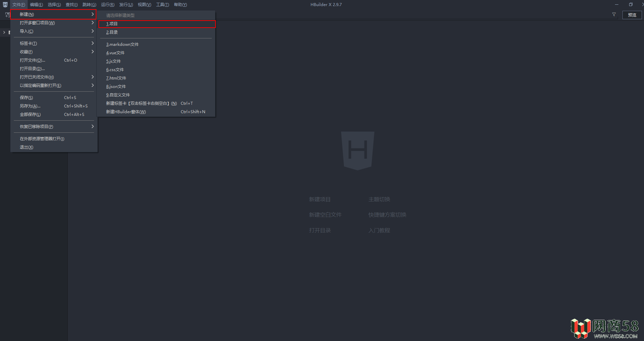Expand the 收藏(F) submenu

92,52
